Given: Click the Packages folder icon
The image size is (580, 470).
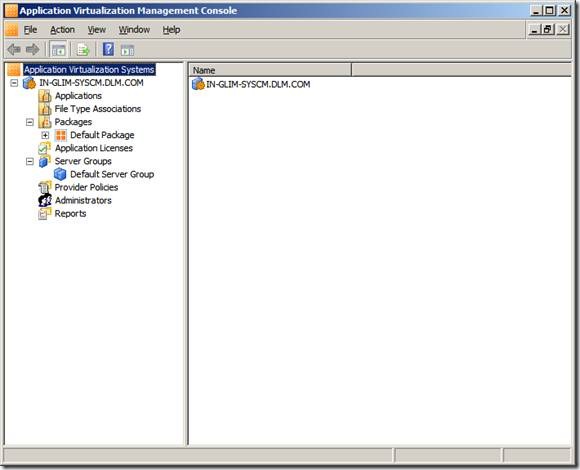Looking at the screenshot, I should tap(45, 122).
